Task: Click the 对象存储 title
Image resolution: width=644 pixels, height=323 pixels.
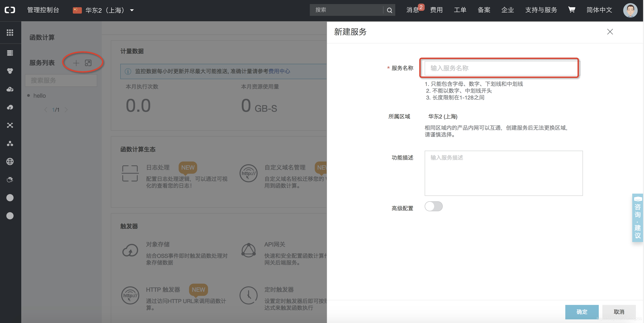Action: point(158,245)
